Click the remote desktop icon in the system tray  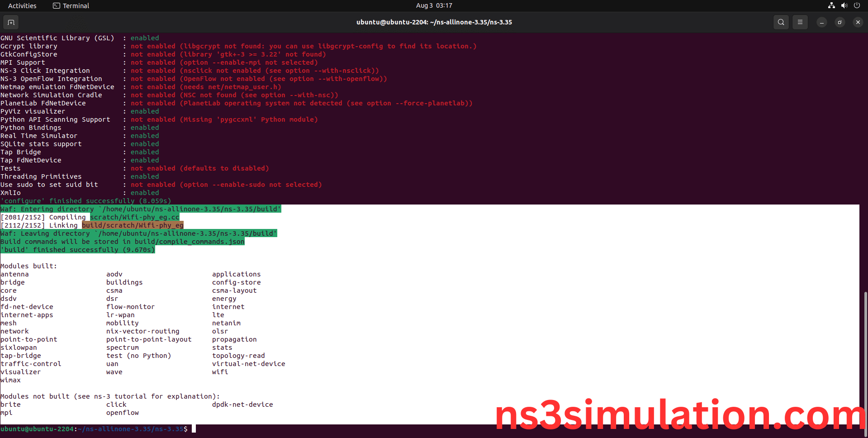click(831, 5)
